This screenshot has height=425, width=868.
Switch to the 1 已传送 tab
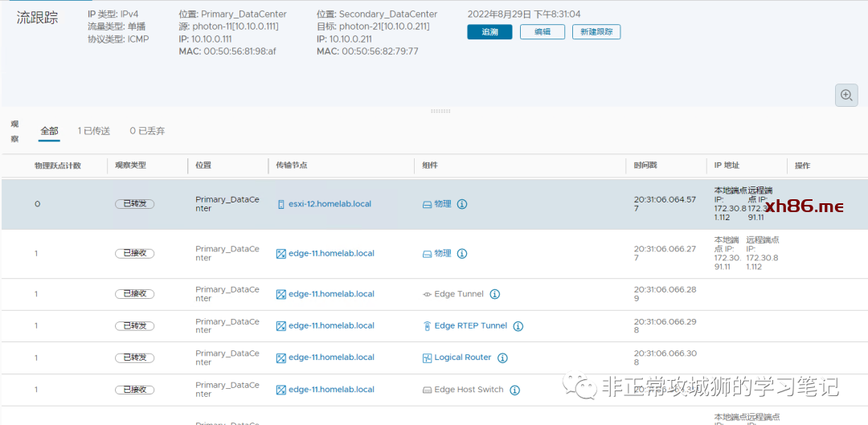point(94,131)
